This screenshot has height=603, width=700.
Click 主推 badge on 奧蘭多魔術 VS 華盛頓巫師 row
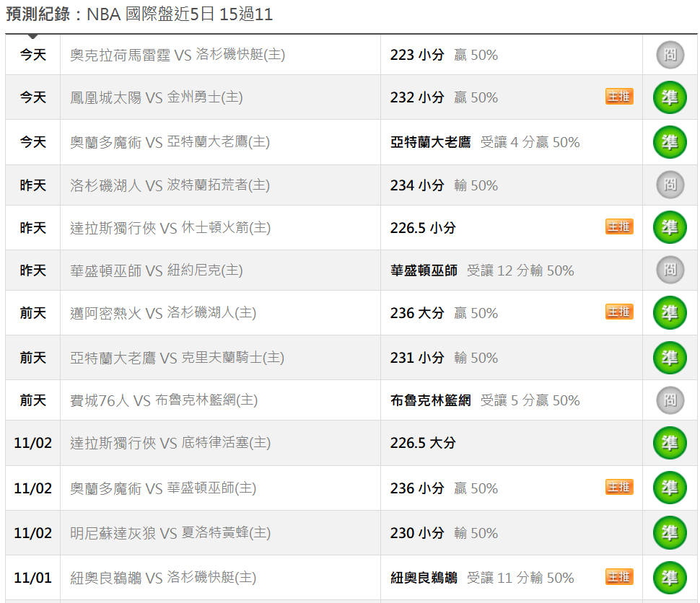pyautogui.click(x=619, y=487)
